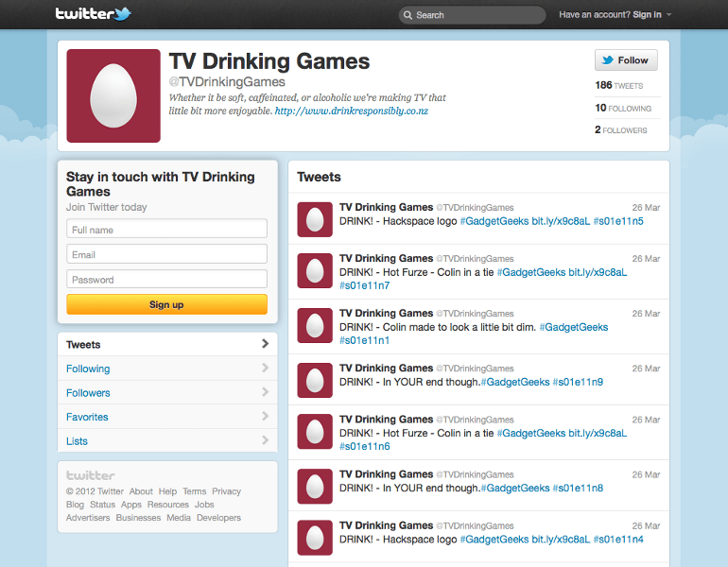
Task: Expand the Followers sidebar chevron
Action: point(265,391)
